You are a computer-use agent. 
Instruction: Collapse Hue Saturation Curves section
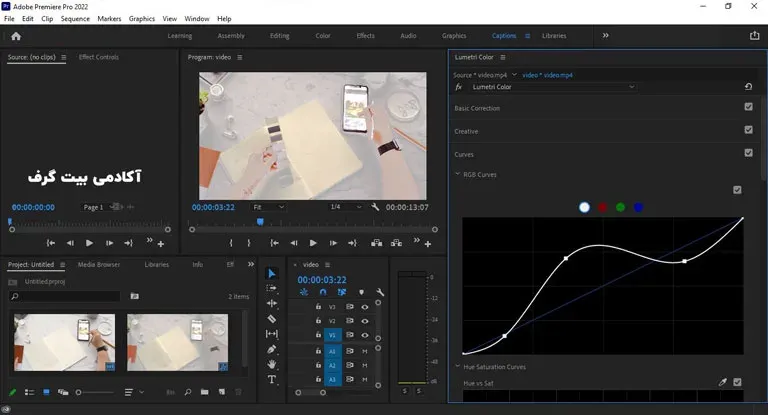[x=457, y=366]
